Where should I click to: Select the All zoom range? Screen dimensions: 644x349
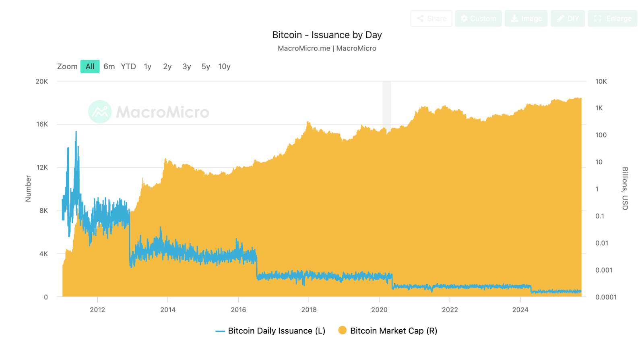[90, 66]
